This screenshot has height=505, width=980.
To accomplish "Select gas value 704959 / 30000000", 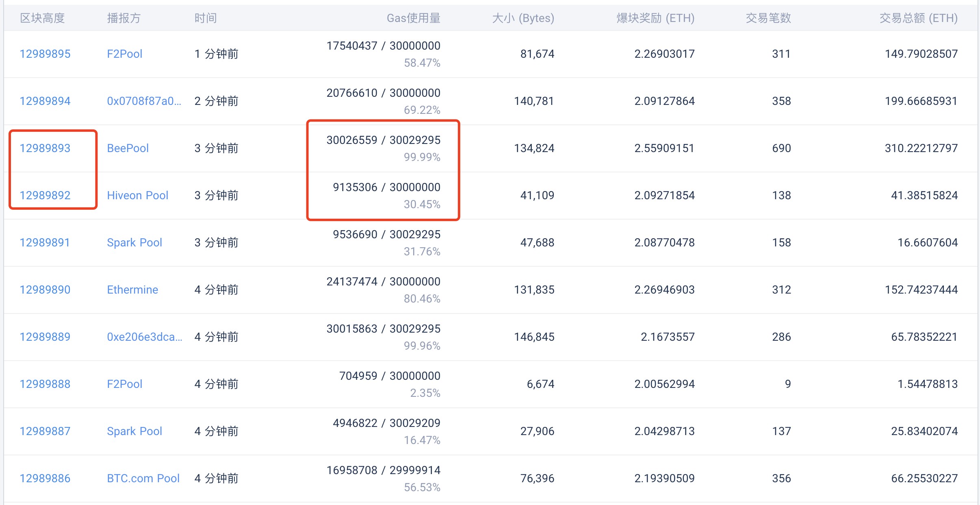I will coord(390,376).
